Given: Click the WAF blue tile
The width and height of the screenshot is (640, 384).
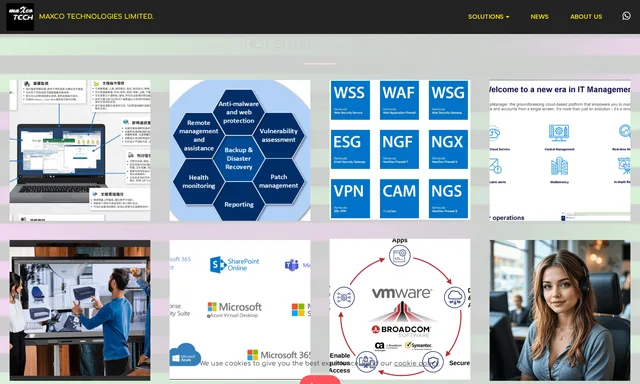Looking at the screenshot, I should pos(399,100).
